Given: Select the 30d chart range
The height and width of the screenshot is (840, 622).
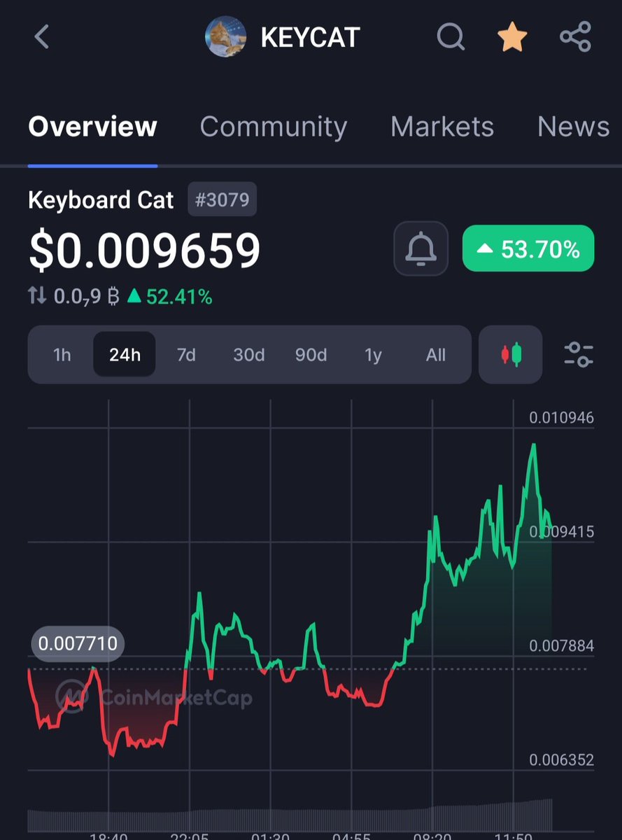Looking at the screenshot, I should [x=249, y=355].
